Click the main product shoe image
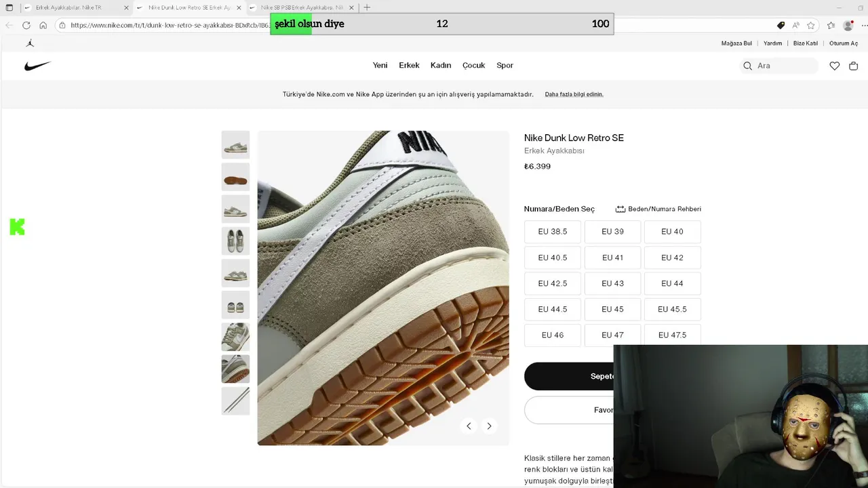This screenshot has width=868, height=488. [383, 288]
